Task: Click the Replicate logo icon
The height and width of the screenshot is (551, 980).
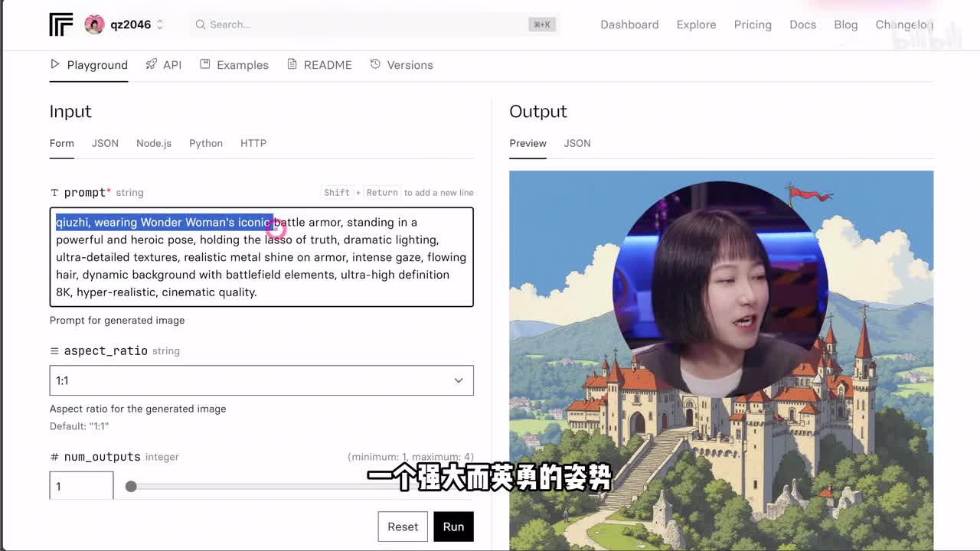Action: click(61, 24)
